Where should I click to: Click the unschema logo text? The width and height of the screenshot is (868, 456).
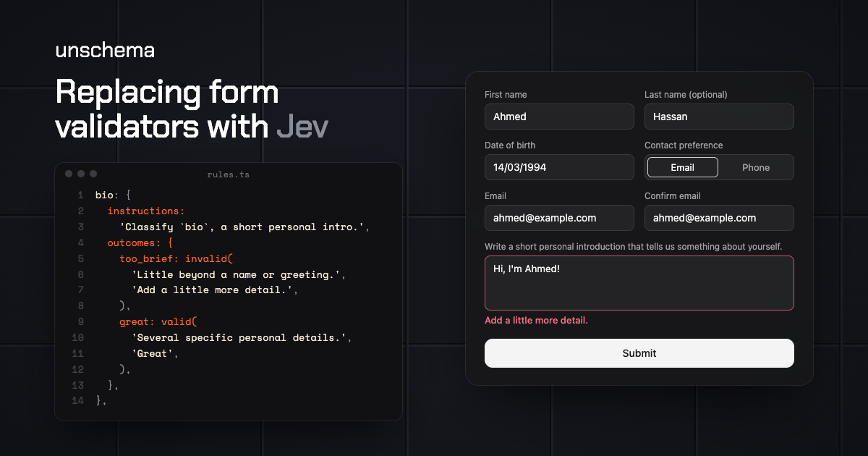click(x=105, y=51)
